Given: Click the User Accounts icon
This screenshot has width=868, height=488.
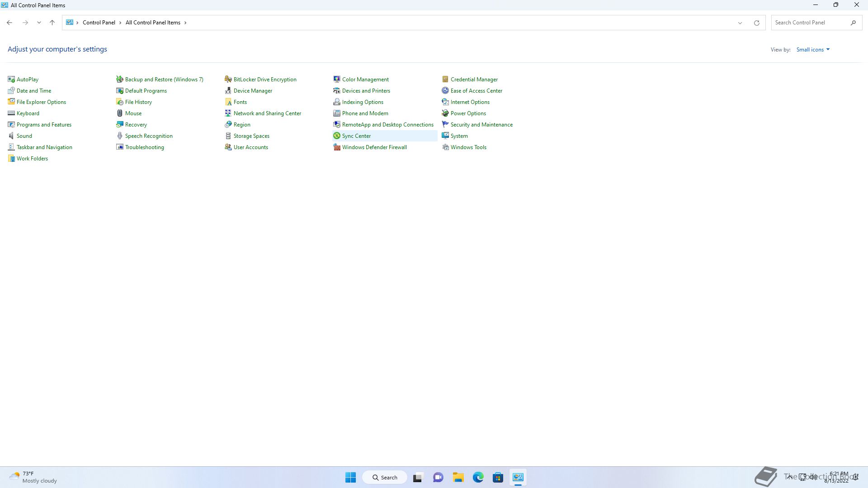Looking at the screenshot, I should 228,147.
